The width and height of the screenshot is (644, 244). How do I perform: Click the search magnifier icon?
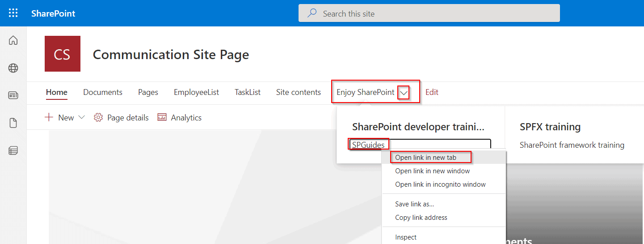[x=312, y=13]
